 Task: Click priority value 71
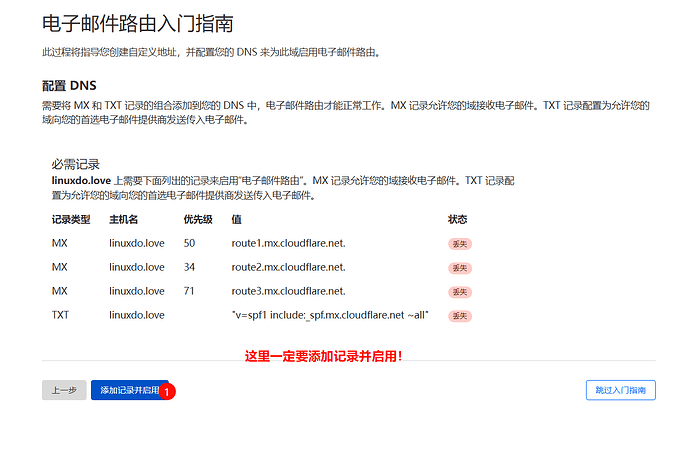pos(189,291)
